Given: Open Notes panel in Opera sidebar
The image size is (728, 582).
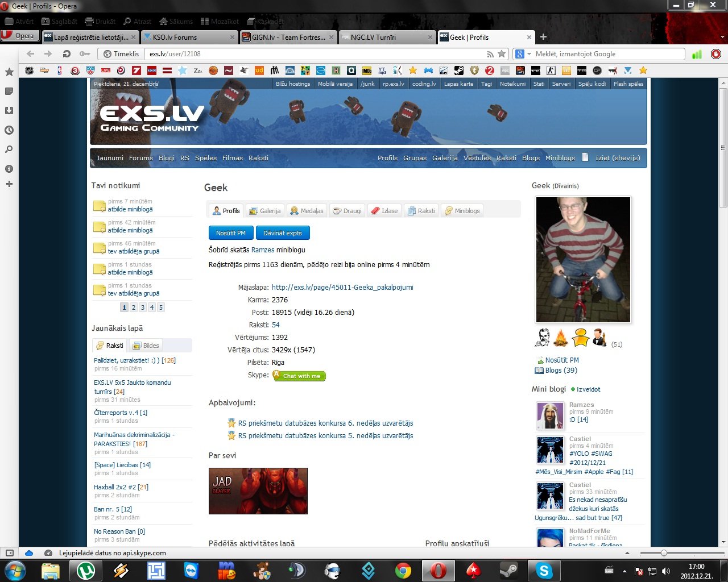Looking at the screenshot, I should pos(9,92).
